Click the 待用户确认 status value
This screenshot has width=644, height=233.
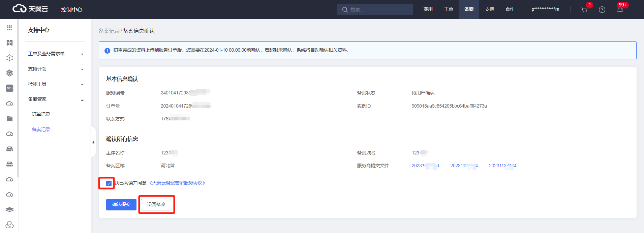pyautogui.click(x=423, y=93)
